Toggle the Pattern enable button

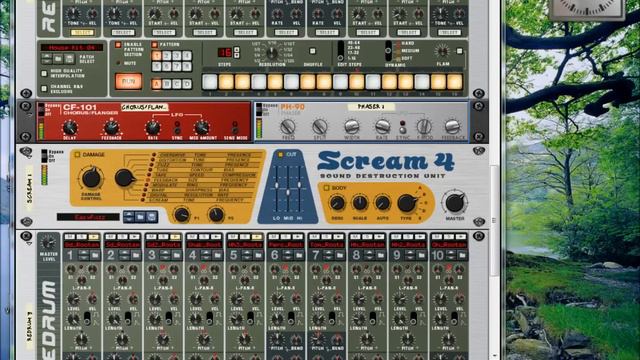(155, 44)
